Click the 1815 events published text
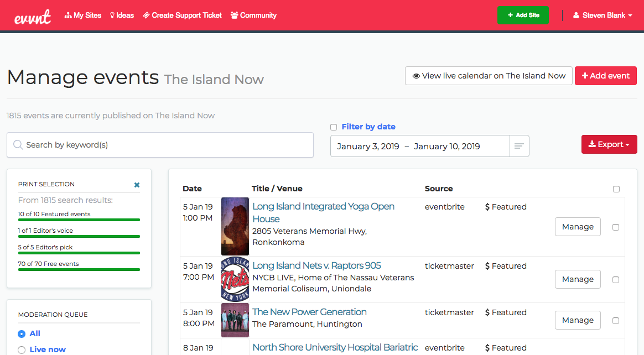Screen dimensions: 644x355 (x=111, y=116)
